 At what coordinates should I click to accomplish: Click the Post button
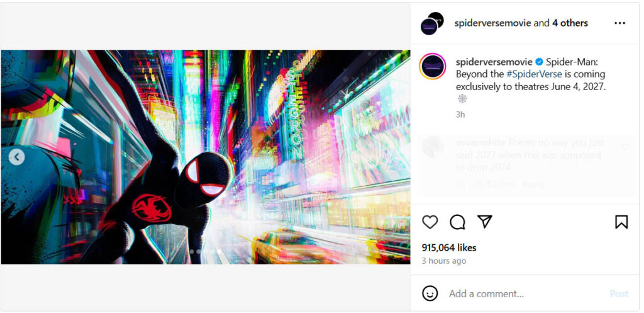point(619,293)
